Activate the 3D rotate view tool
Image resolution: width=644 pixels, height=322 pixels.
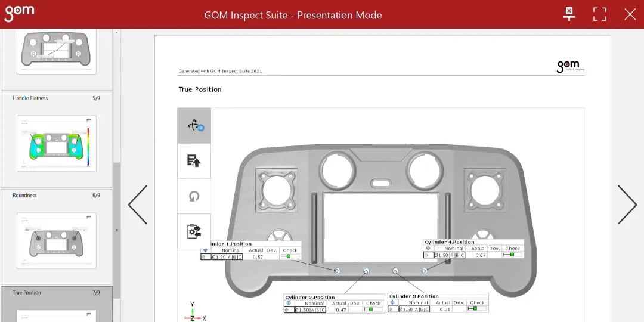click(x=194, y=126)
